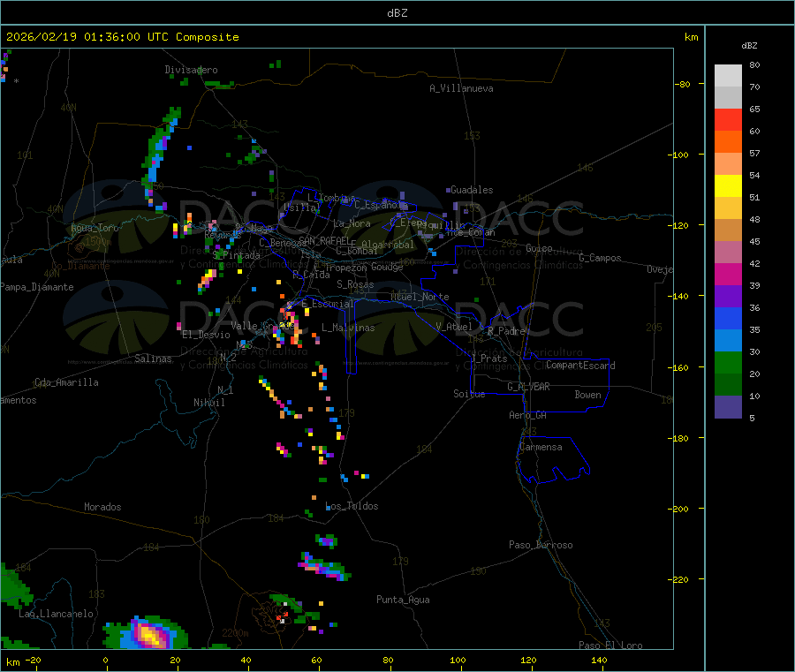795x672 pixels.
Task: Click the gray 80 dBZ color swatch
Action: coord(728,76)
